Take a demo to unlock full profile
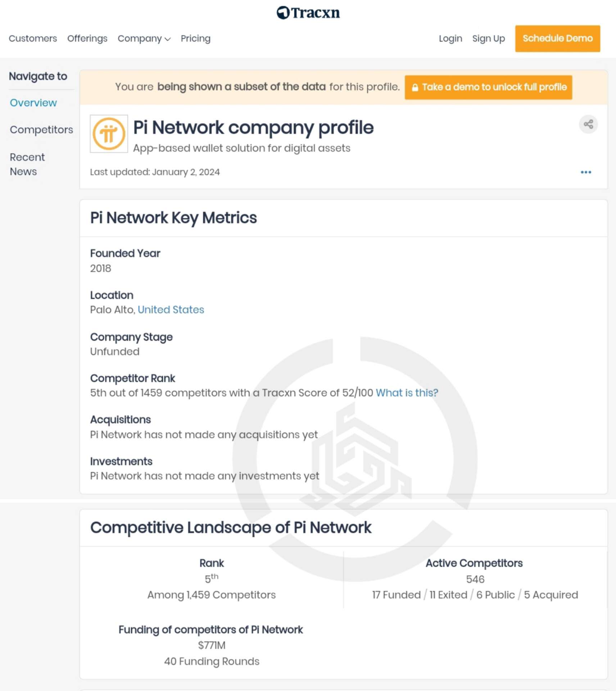This screenshot has height=691, width=616. 488,87
